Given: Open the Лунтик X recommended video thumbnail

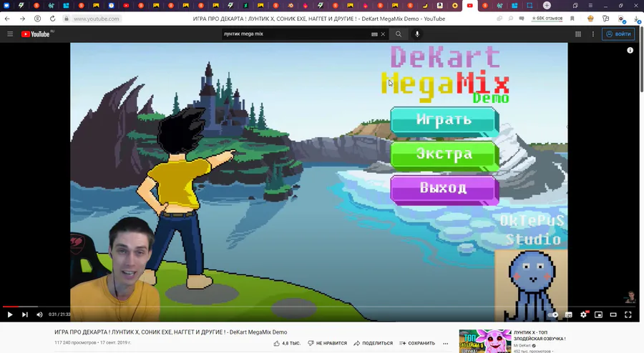Looking at the screenshot, I should tap(484, 341).
